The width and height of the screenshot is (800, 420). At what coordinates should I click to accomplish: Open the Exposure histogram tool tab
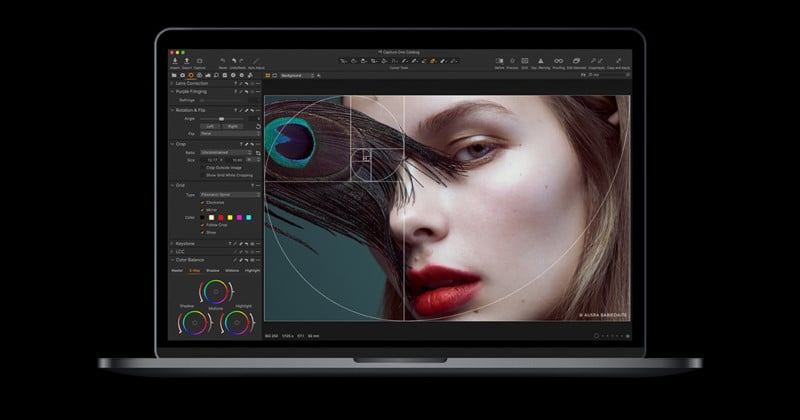[208, 76]
